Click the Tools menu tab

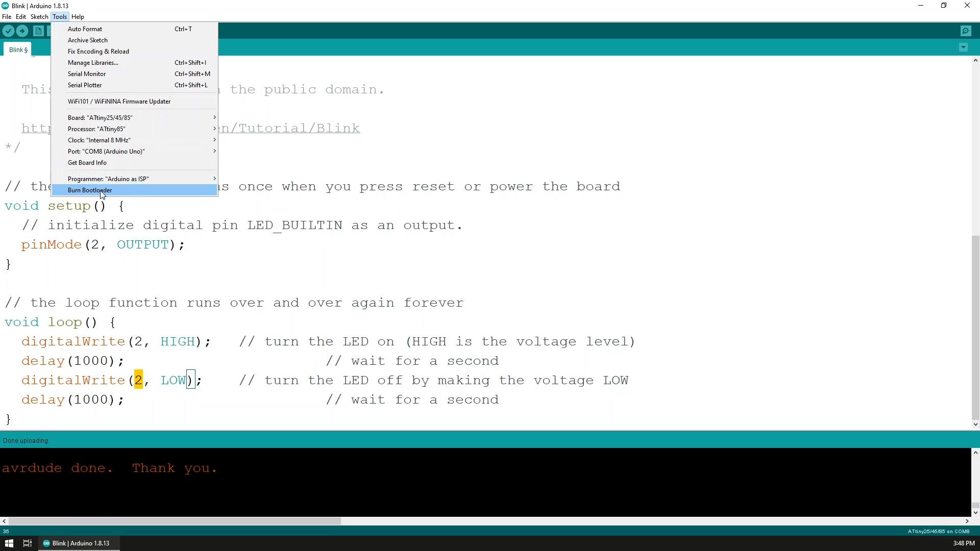59,17
